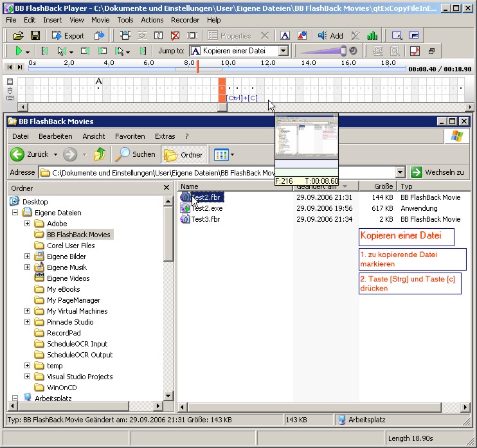Image resolution: width=477 pixels, height=448 pixels.
Task: Collapse the Eigene Dateien tree node
Action: coord(15,213)
